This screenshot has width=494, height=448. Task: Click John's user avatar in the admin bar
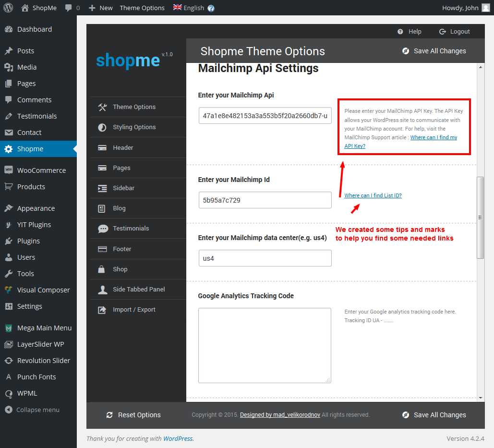(x=486, y=8)
